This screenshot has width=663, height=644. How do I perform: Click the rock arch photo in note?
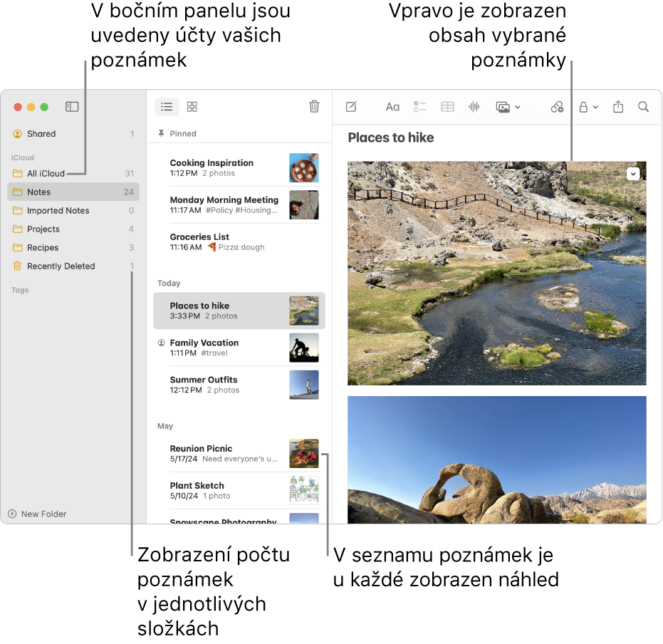point(497,459)
